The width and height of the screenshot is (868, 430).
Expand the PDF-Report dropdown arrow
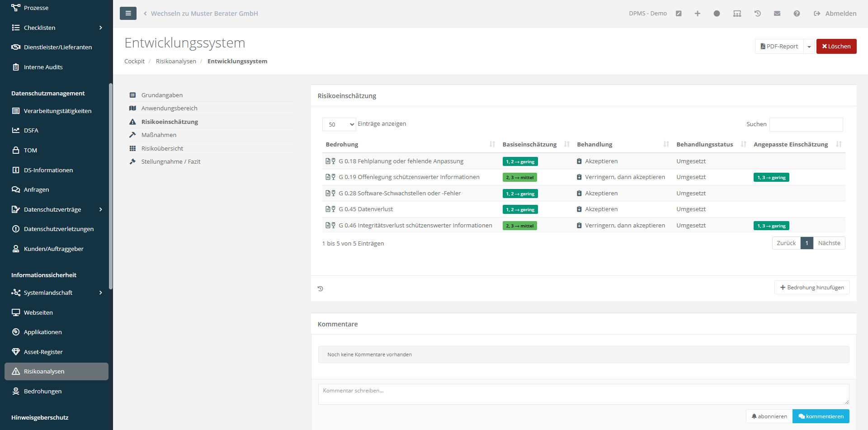pos(809,47)
